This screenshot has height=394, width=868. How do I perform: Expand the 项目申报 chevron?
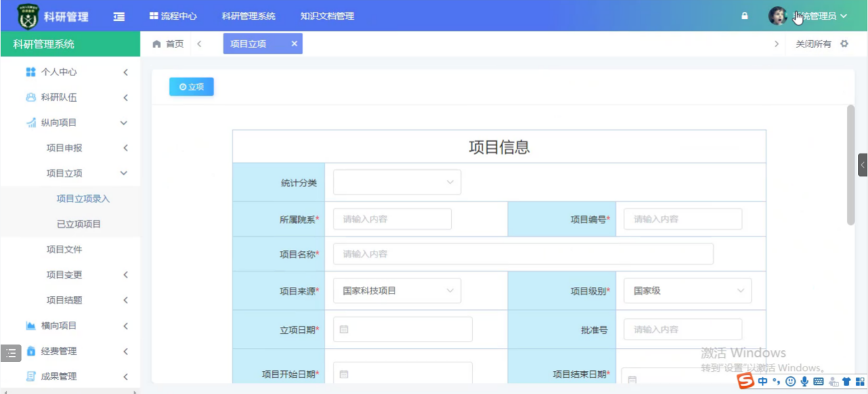[125, 148]
